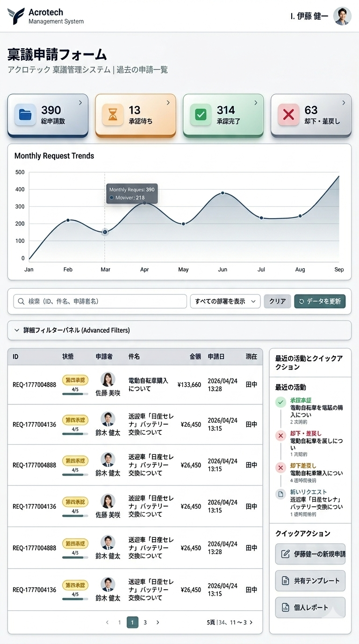Screen dimensions: 359x644
Task: Click the Acrotech wing logo
Action: [x=15, y=16]
